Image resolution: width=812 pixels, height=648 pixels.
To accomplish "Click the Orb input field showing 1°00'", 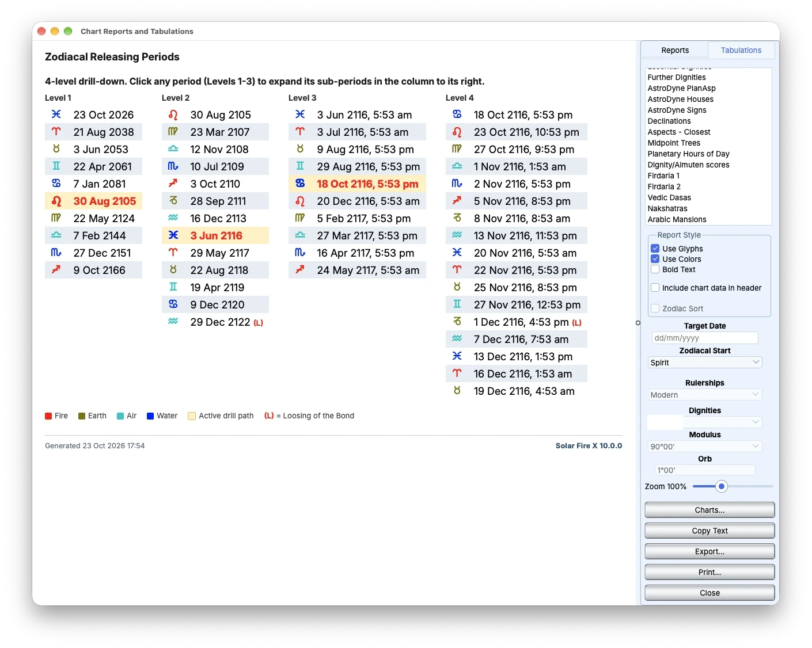I will (x=705, y=470).
